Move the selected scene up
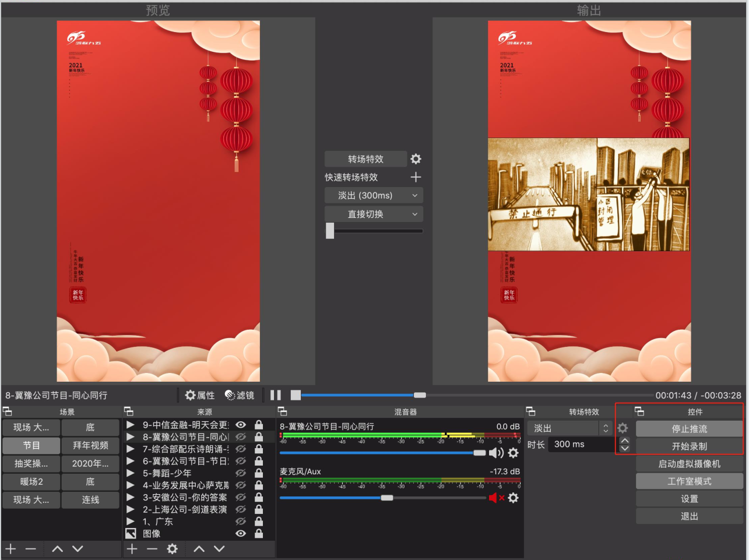Viewport: 749px width, 560px height. point(57,549)
